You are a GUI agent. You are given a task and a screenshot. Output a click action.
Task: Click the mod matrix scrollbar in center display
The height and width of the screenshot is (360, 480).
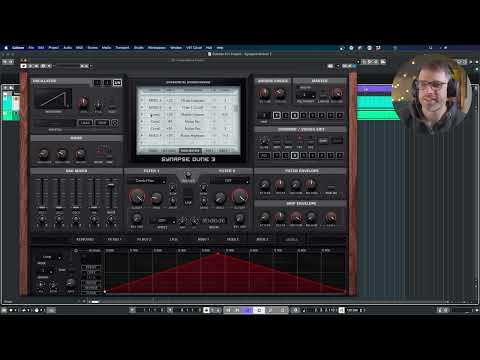click(x=236, y=108)
